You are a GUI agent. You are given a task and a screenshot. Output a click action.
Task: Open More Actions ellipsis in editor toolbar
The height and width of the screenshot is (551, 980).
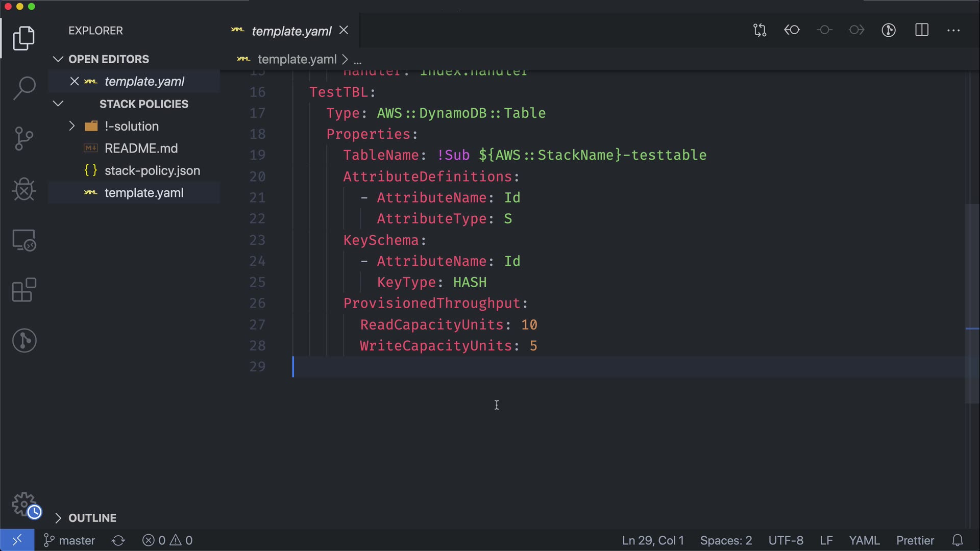click(x=953, y=30)
